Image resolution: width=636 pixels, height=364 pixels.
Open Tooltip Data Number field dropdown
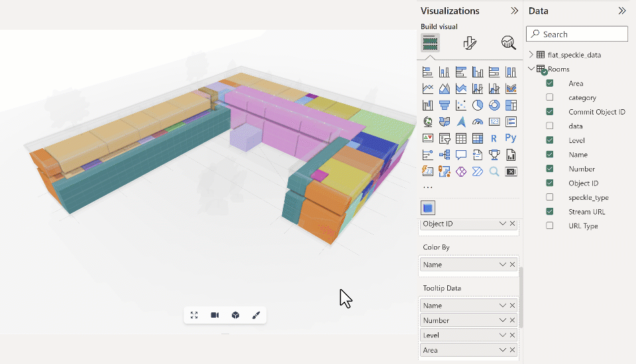tap(503, 320)
